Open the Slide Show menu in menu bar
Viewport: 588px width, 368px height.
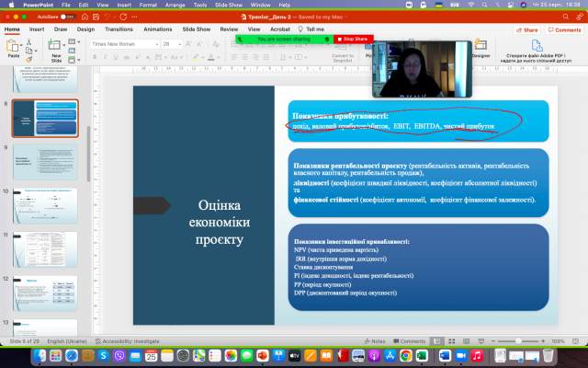229,5
